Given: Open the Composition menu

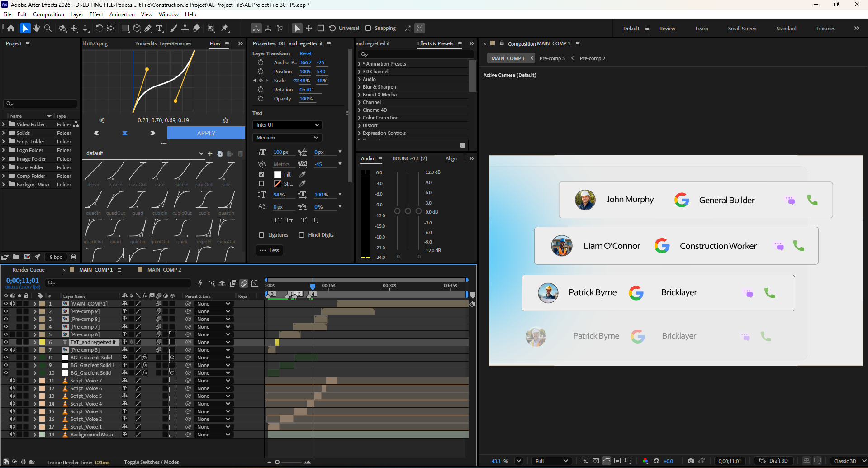Looking at the screenshot, I should click(48, 14).
